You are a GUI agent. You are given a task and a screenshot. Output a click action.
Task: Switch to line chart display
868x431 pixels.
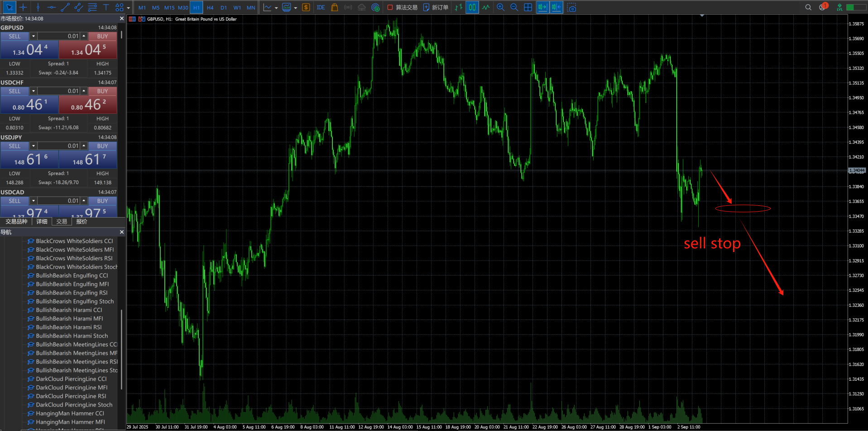coord(486,7)
